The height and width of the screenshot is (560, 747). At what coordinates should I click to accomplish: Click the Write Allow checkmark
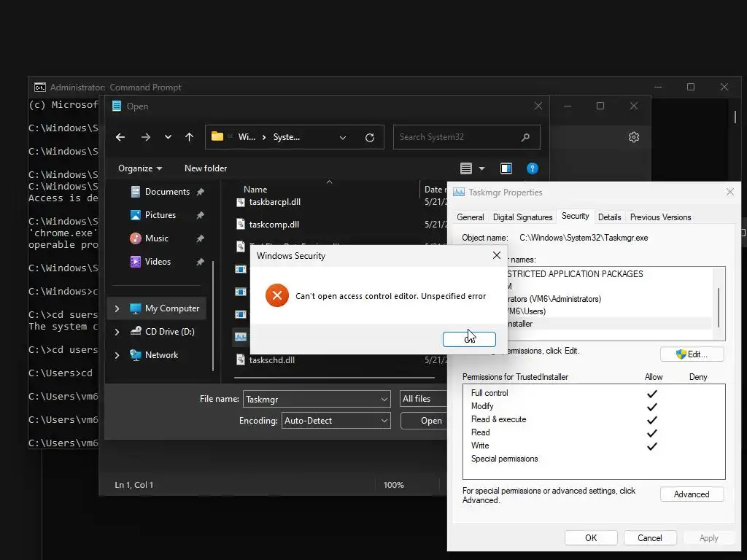651,447
